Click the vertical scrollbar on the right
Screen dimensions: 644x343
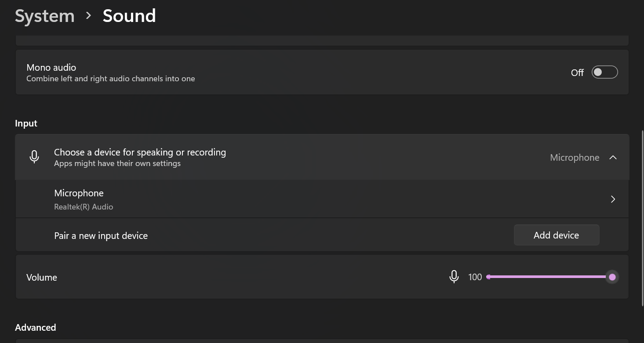[x=642, y=218]
